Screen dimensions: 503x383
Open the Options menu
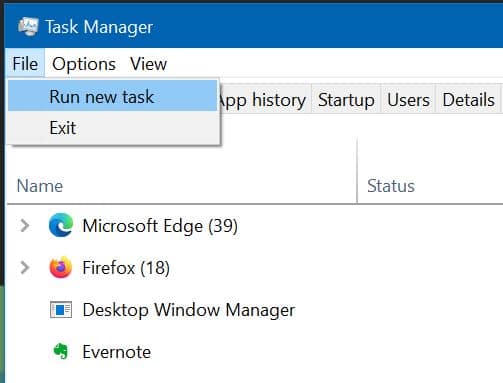click(x=84, y=63)
